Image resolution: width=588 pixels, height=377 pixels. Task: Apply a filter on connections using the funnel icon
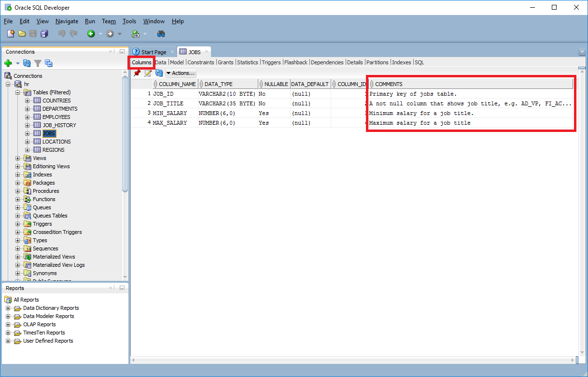coord(37,63)
